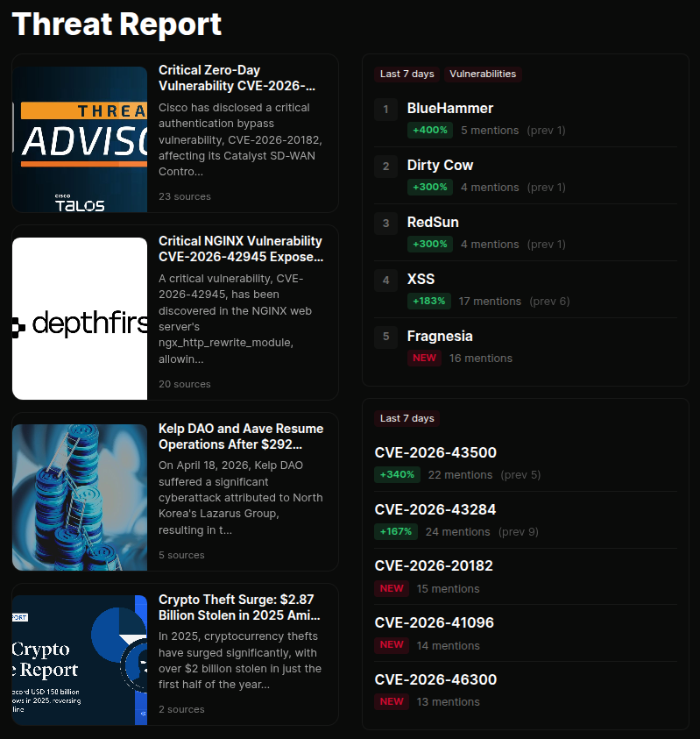The width and height of the screenshot is (700, 739).
Task: Open the Crypto Report thumbnail
Action: [80, 660]
